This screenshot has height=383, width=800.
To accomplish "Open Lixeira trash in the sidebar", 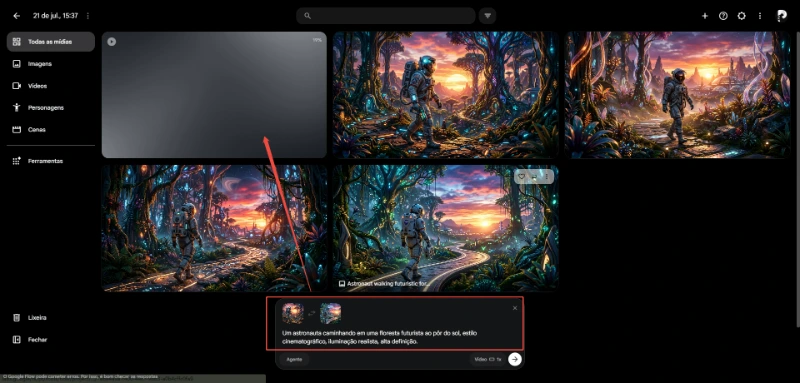I will click(x=51, y=318).
